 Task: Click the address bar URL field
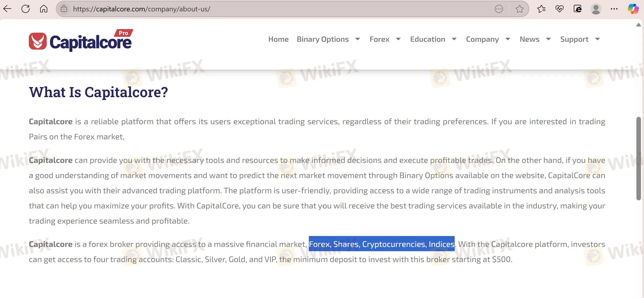click(253, 9)
